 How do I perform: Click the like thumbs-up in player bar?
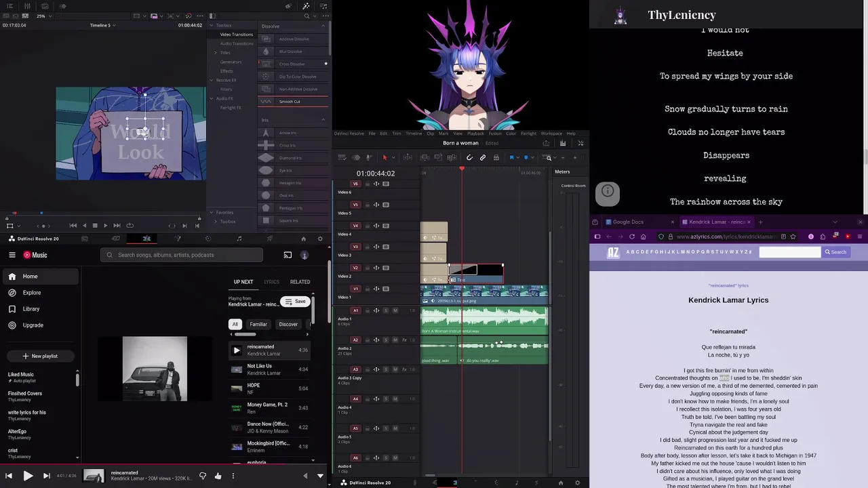click(218, 476)
